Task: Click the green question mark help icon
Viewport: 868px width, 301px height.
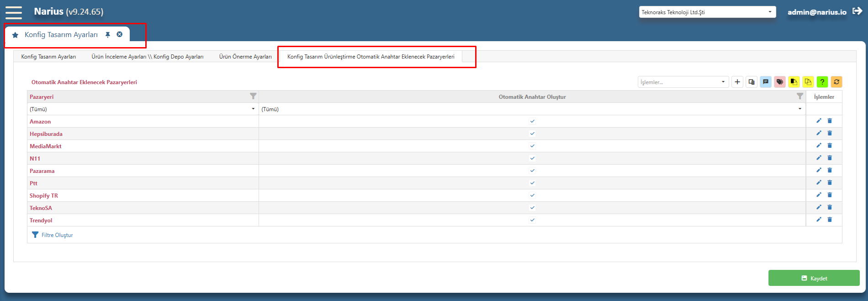Action: pyautogui.click(x=822, y=82)
